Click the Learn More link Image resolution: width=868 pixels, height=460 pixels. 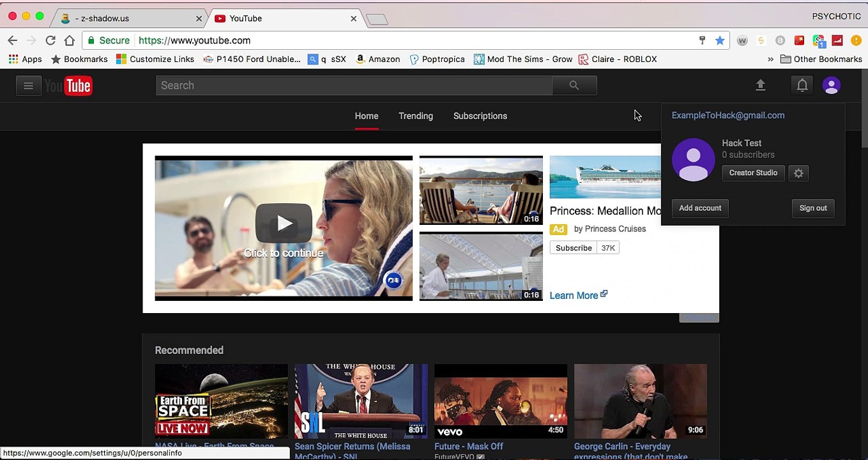tap(579, 295)
